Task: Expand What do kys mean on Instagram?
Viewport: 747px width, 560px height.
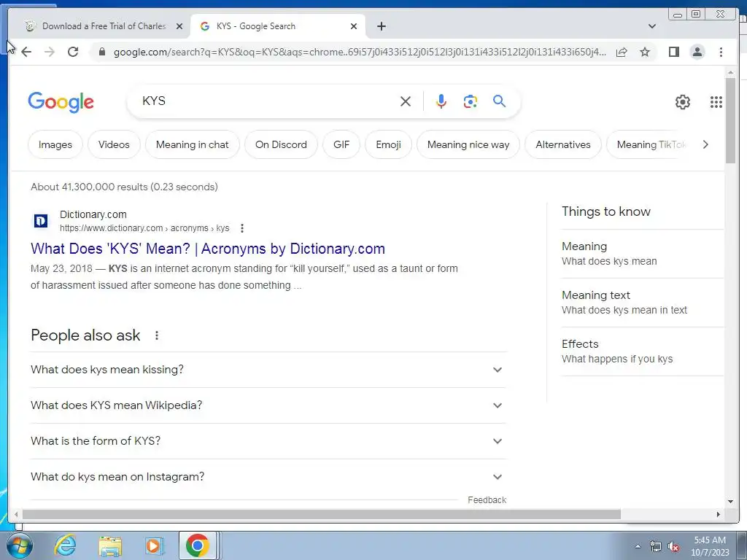Action: 268,477
